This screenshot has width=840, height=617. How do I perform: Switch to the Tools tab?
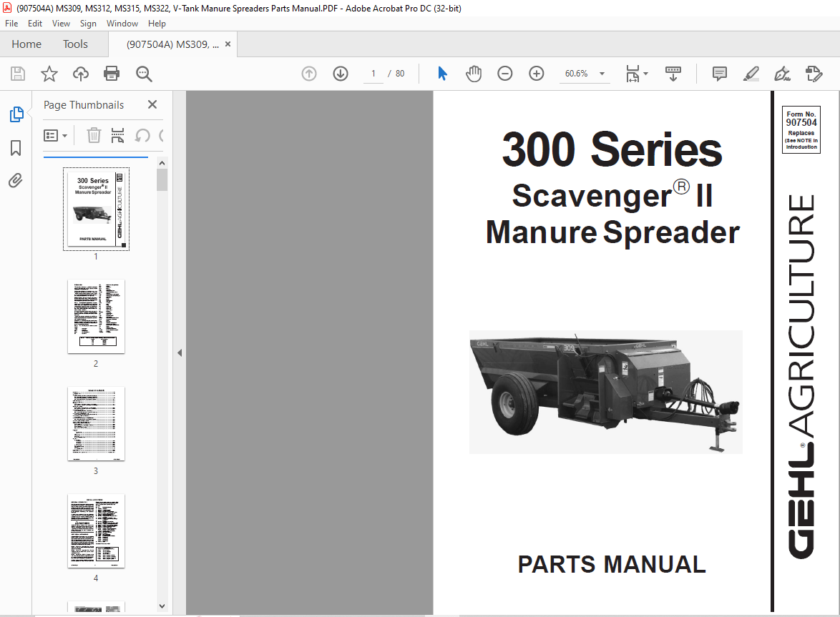75,44
